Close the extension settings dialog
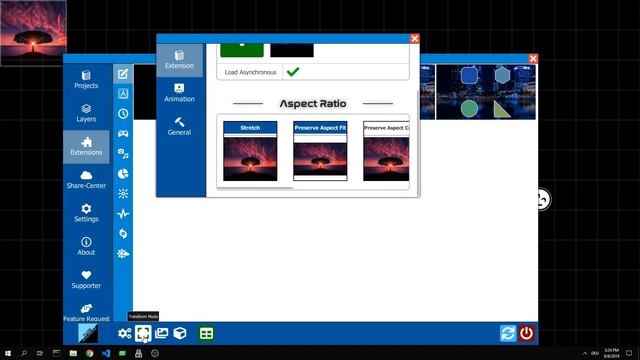640x360 pixels. [415, 38]
